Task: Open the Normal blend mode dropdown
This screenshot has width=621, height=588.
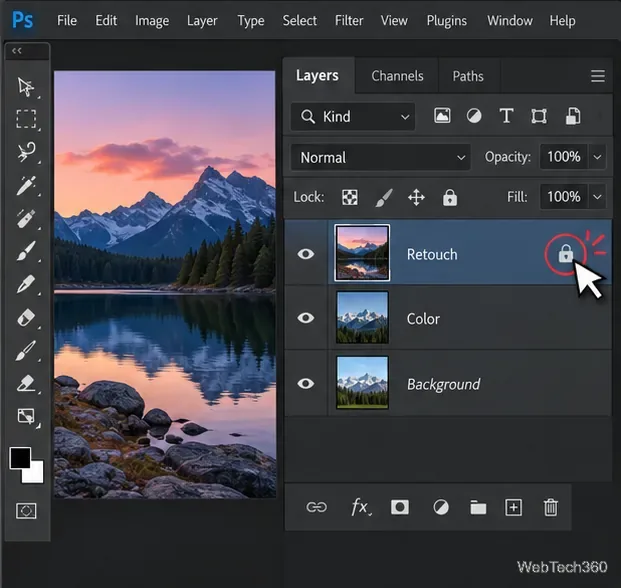Action: coord(381,157)
